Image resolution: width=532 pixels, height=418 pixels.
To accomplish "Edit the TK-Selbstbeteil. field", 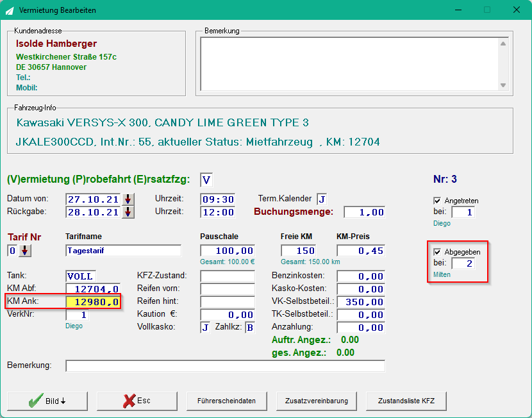I will [361, 315].
